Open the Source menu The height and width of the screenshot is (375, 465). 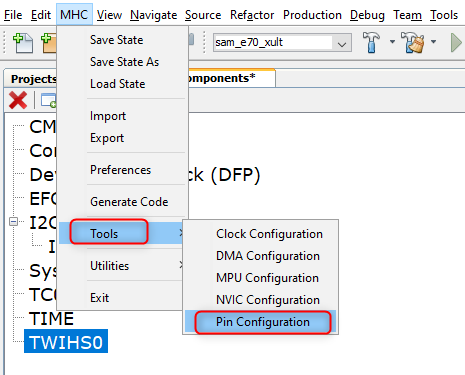pyautogui.click(x=203, y=15)
